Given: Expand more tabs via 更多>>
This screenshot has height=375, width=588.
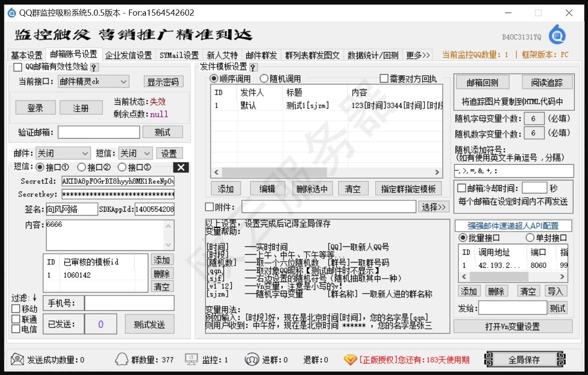Looking at the screenshot, I should (418, 55).
